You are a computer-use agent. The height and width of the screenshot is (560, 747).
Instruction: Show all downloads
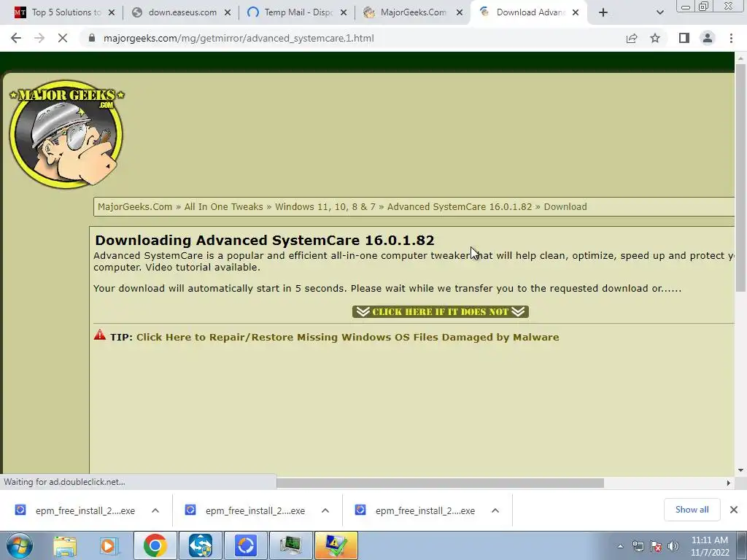(692, 510)
